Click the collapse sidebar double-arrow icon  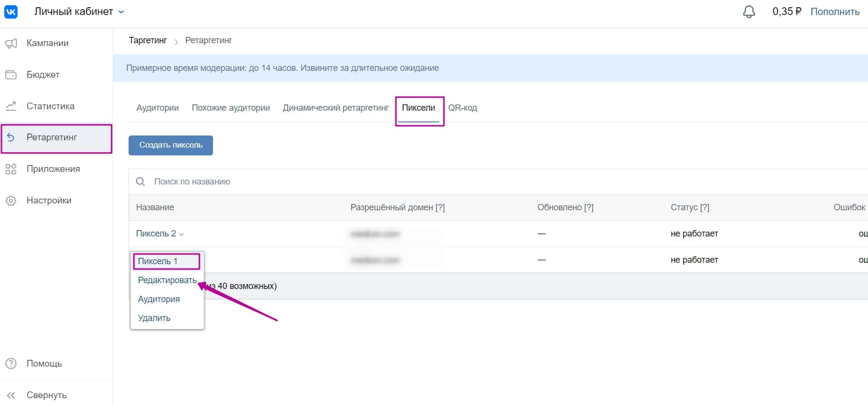(x=11, y=395)
